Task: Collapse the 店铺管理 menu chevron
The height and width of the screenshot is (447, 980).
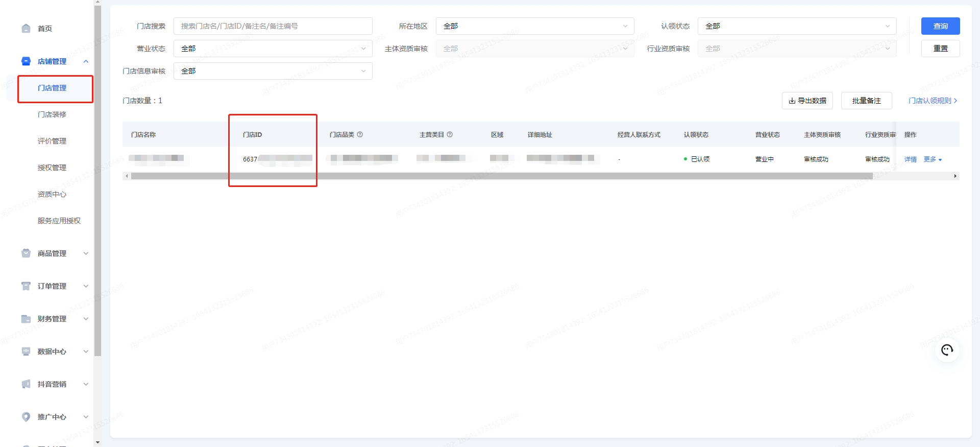Action: (86, 61)
